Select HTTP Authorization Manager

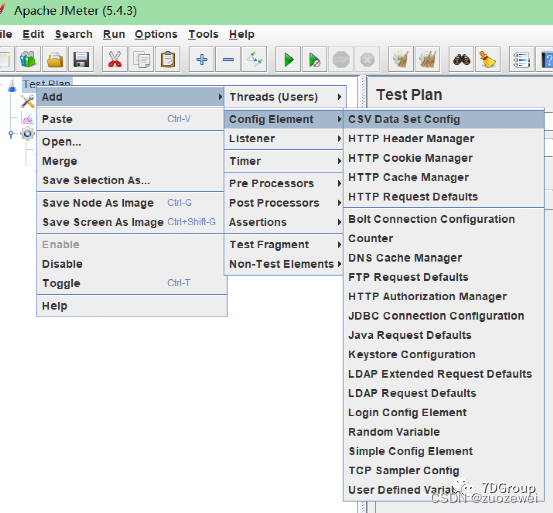444,296
